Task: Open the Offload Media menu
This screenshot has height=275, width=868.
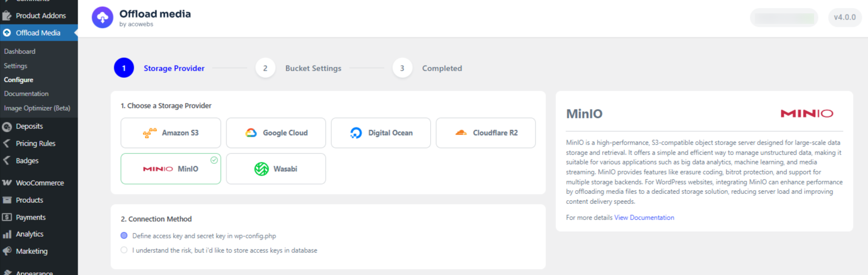Action: (39, 33)
